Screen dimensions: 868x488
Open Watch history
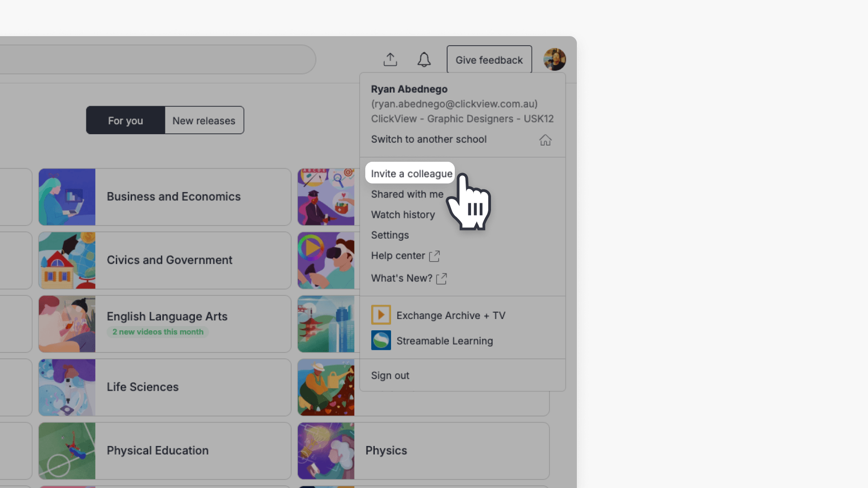click(403, 214)
